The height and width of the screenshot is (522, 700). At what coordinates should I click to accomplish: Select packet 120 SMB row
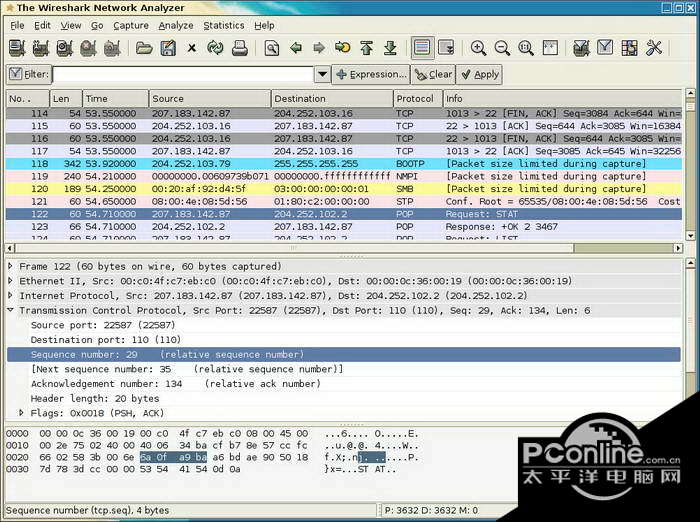344,188
